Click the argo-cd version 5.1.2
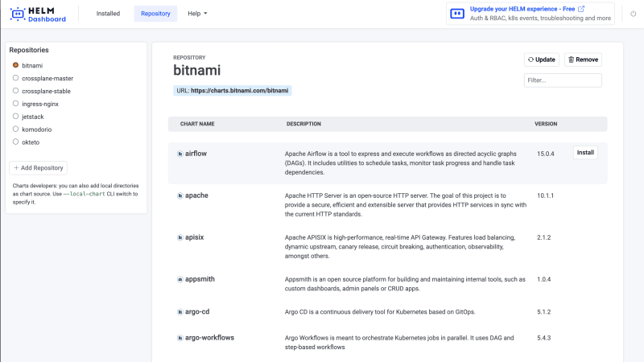Image resolution: width=644 pixels, height=362 pixels. (544, 312)
